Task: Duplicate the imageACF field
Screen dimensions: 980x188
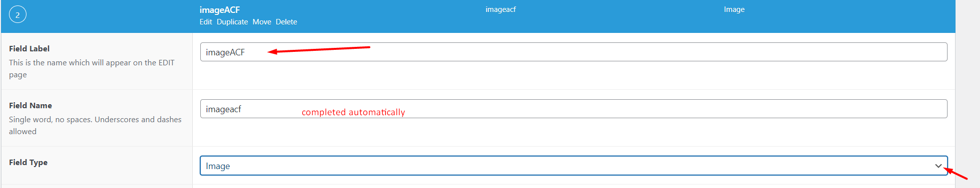Action: tap(232, 22)
